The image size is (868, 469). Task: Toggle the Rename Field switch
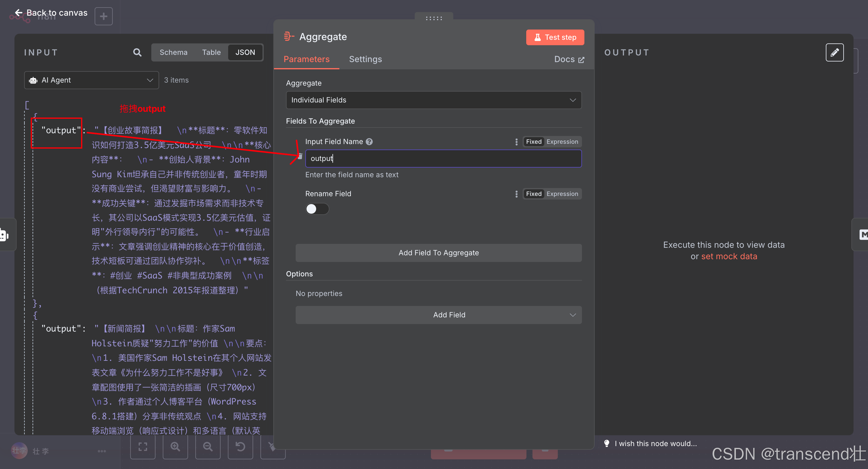pyautogui.click(x=317, y=209)
